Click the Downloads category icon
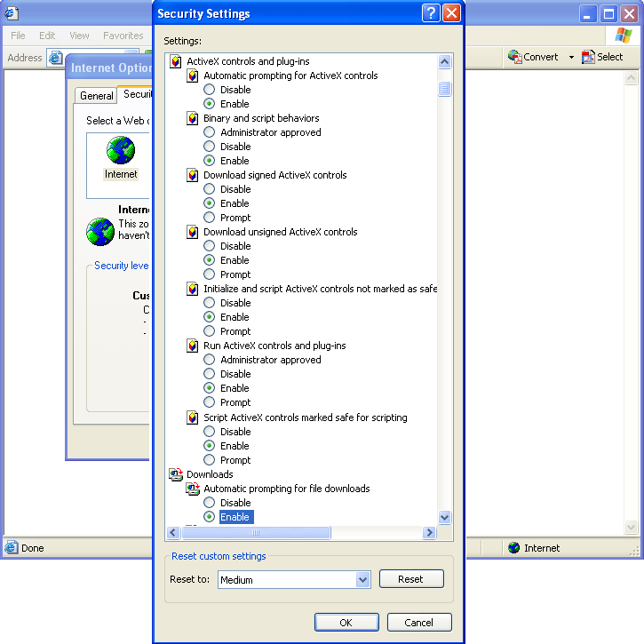 click(x=175, y=474)
